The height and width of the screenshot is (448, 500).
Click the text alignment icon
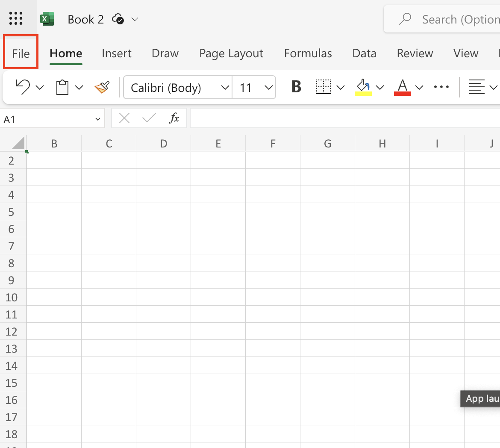point(476,87)
